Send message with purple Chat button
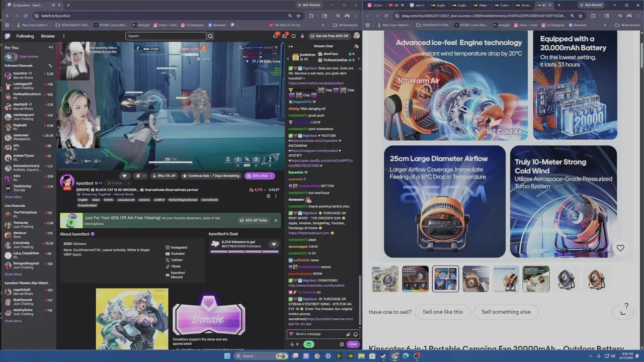644x362 pixels. [353, 344]
